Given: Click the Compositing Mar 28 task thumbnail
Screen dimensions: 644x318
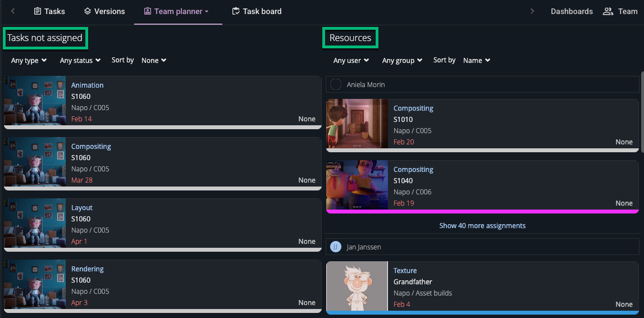Looking at the screenshot, I should [35, 162].
